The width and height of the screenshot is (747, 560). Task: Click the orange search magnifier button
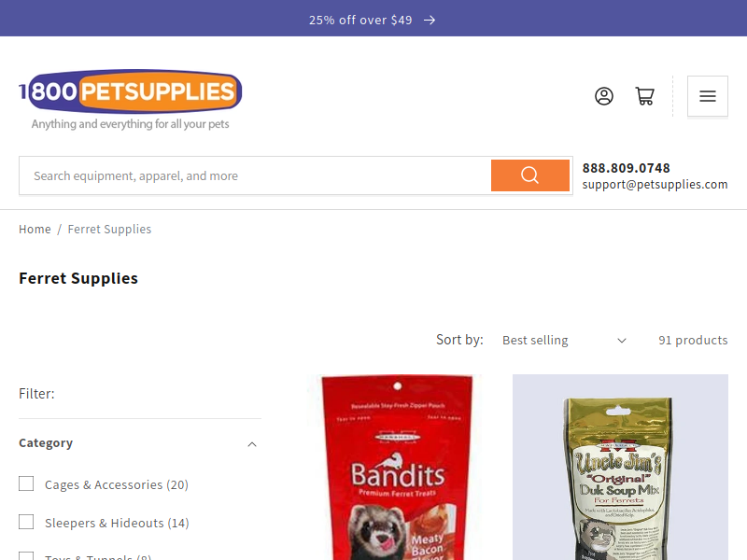pos(529,175)
